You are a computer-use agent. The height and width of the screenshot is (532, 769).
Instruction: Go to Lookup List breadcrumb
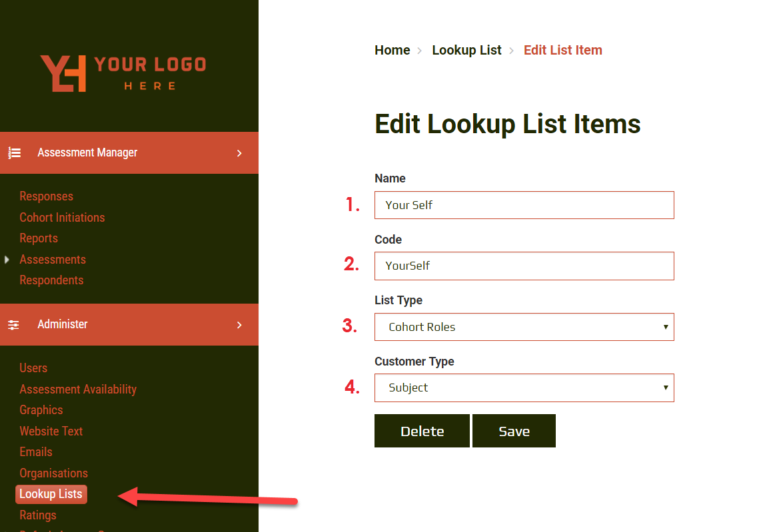point(466,50)
